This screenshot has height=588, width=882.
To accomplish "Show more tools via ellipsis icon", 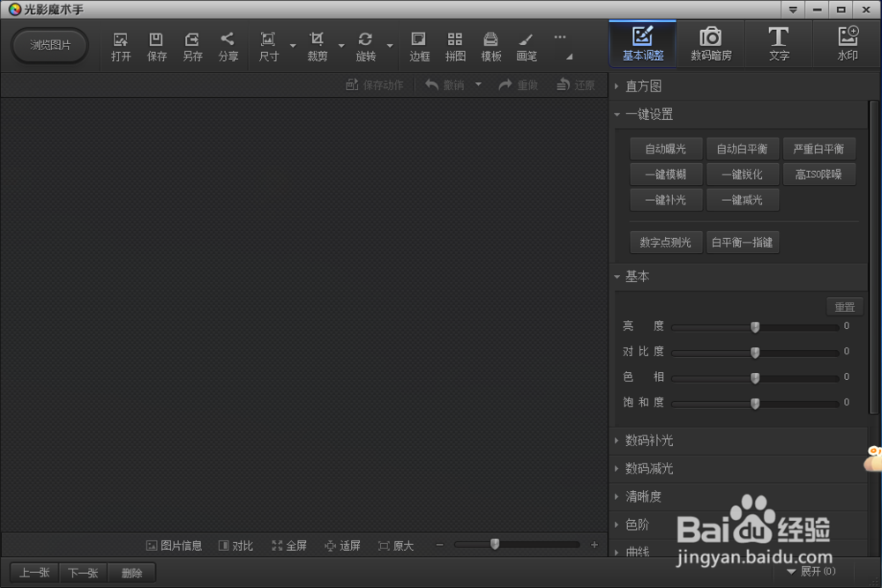I will click(x=560, y=37).
